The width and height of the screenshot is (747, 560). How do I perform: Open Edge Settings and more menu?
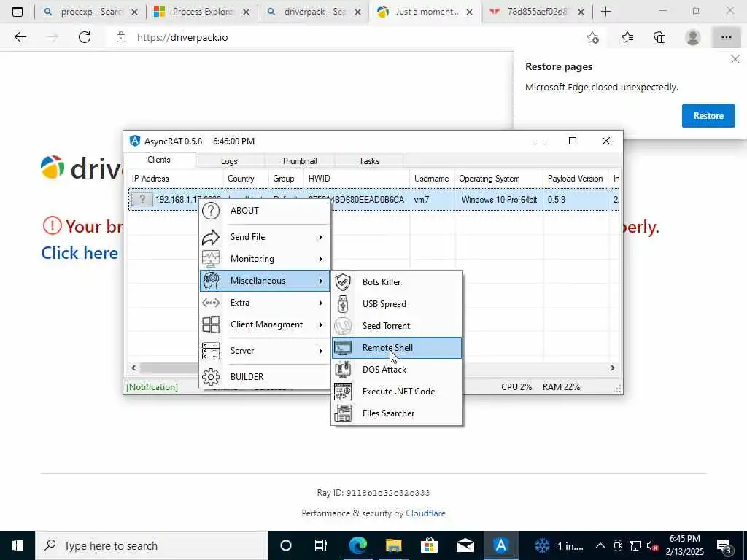coord(726,37)
